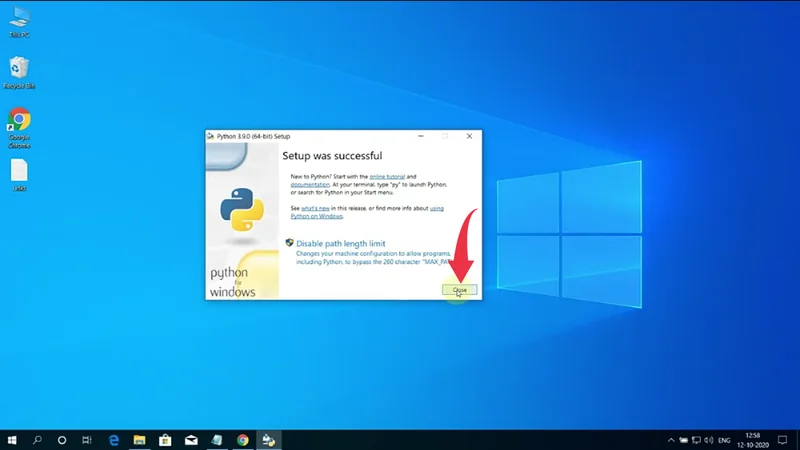
Task: Click the Close button in Python Setup
Action: 460,290
